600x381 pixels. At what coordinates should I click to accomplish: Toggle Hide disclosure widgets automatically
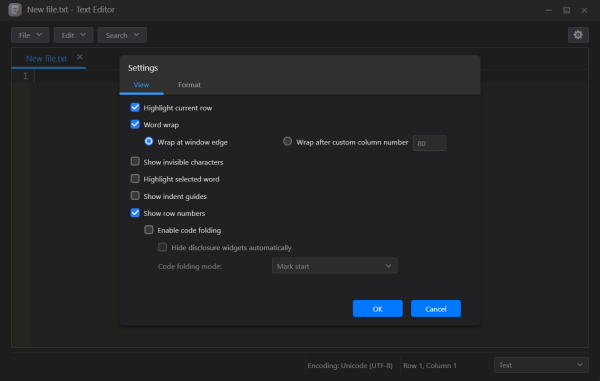click(163, 247)
